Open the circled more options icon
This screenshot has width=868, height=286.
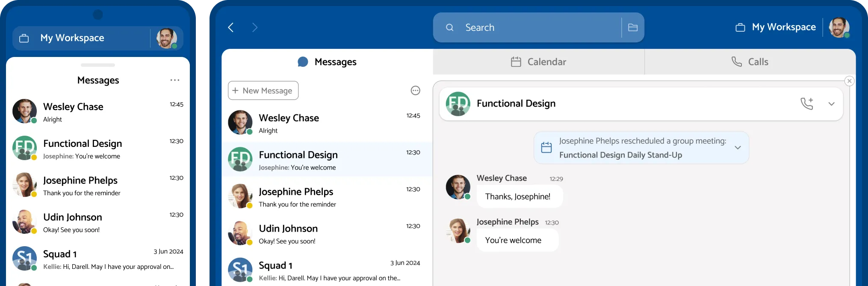click(415, 91)
